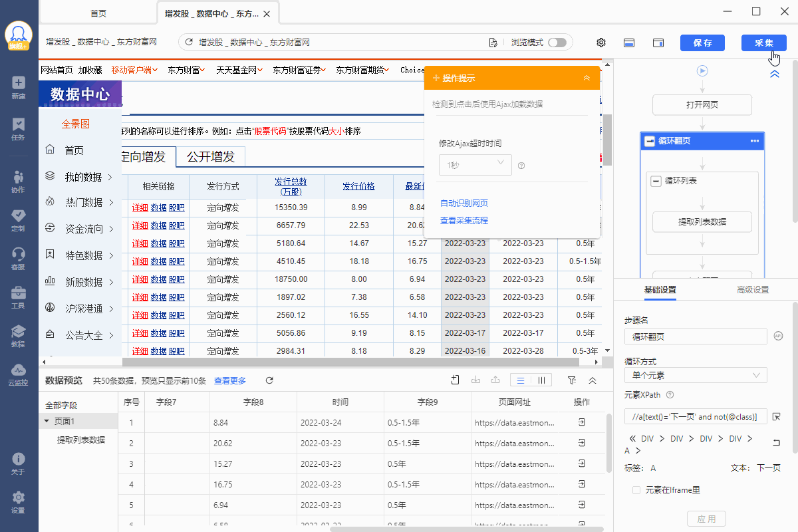The height and width of the screenshot is (532, 798).
Task: Click the help icon next to 元素XPath
Action: [x=670, y=395]
